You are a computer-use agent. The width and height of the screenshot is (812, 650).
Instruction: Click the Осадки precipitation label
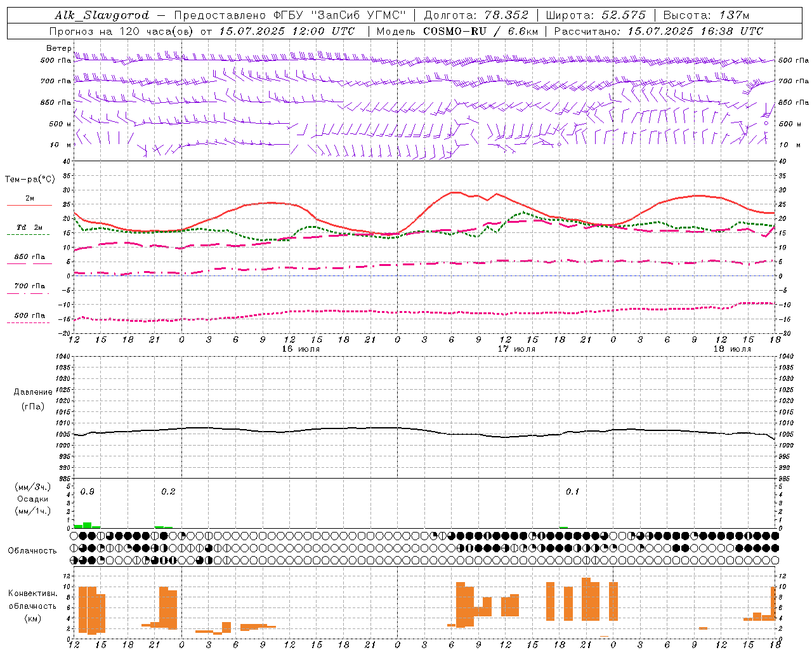pos(33,499)
